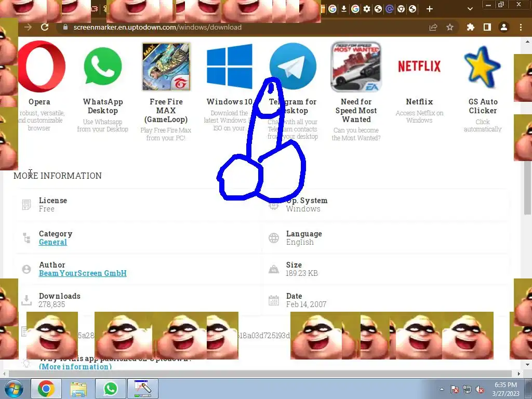Click the address bar URL
The height and width of the screenshot is (399, 532).
(157, 27)
